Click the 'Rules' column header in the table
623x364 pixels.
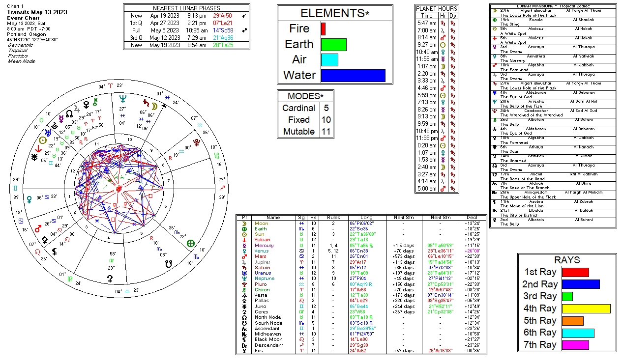pyautogui.click(x=333, y=217)
